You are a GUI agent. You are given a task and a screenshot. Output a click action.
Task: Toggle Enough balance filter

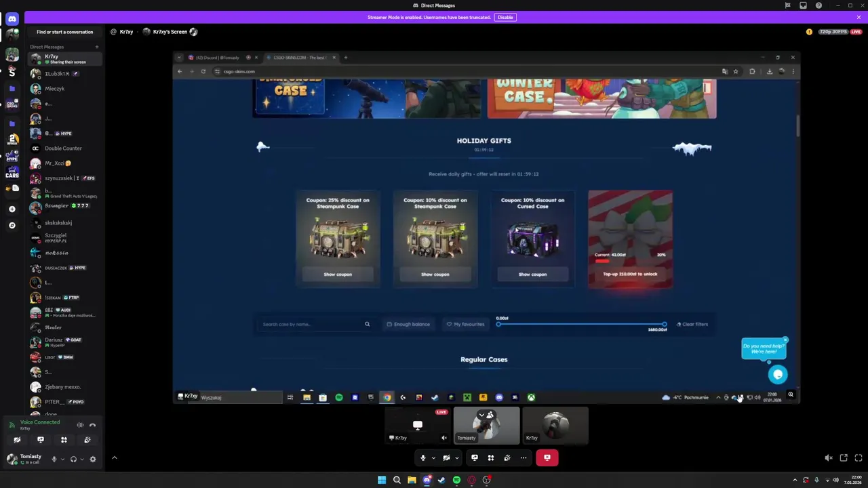click(x=408, y=324)
